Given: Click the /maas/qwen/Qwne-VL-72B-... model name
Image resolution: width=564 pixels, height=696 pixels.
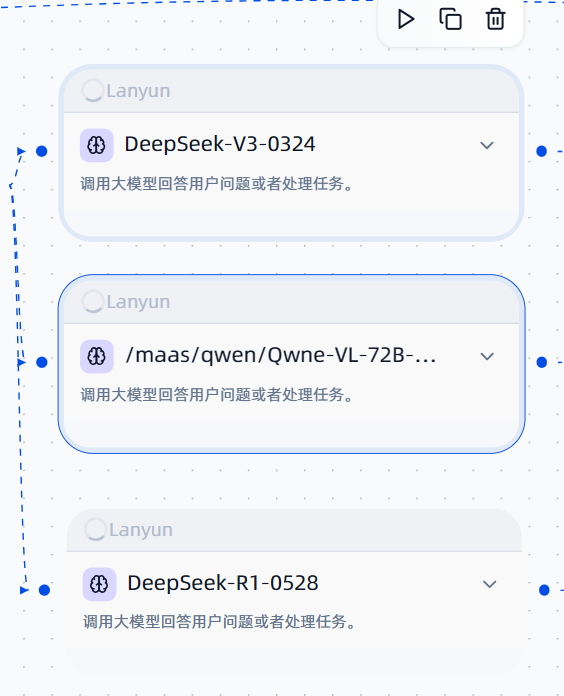Looking at the screenshot, I should [281, 355].
